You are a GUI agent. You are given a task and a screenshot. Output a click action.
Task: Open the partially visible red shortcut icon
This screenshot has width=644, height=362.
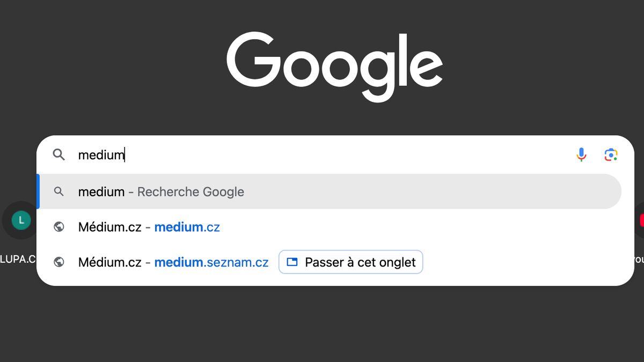(641, 220)
